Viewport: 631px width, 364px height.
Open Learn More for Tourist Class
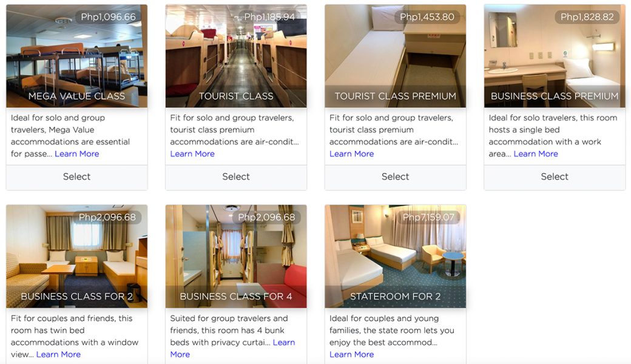coord(192,154)
